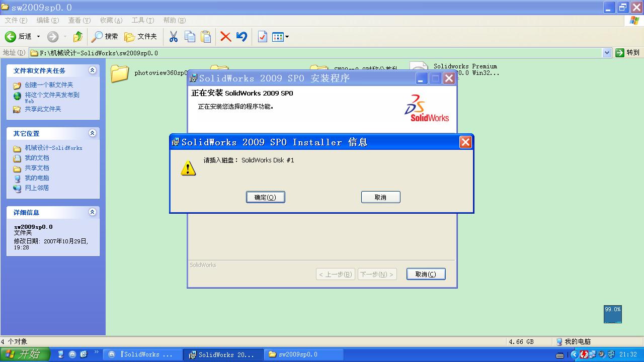Open the Back button history dropdown arrow
Image resolution: width=644 pixels, height=362 pixels.
tap(38, 37)
